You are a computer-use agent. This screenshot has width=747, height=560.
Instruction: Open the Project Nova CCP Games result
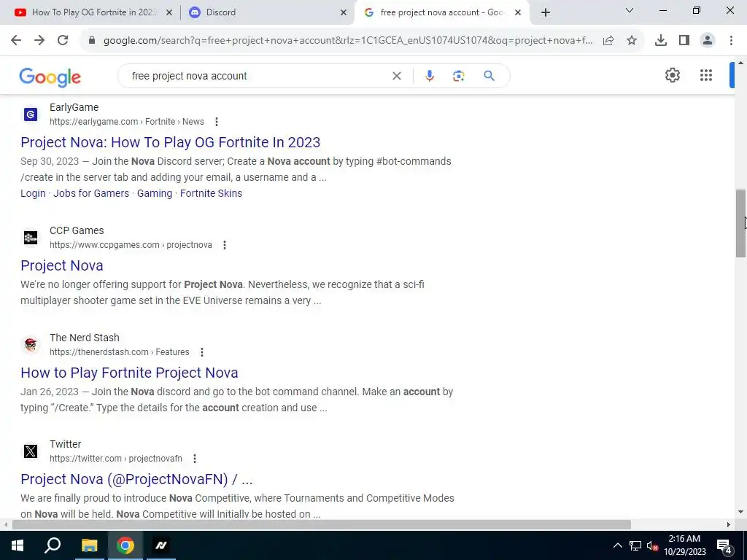click(62, 265)
